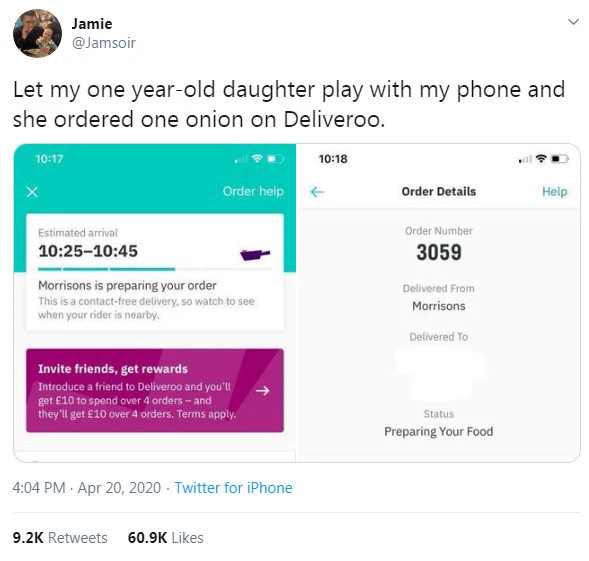Click the @Jamsoir handle
589x561 pixels.
[x=103, y=43]
